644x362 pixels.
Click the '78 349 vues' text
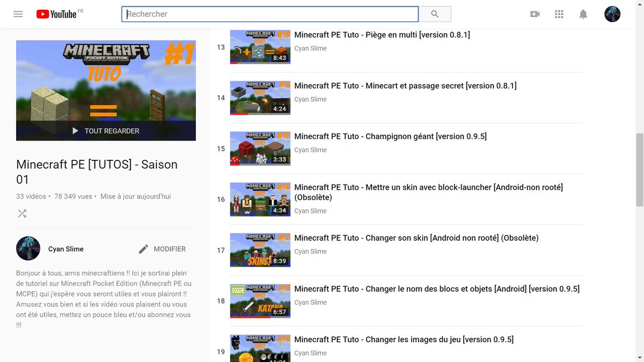(x=74, y=196)
